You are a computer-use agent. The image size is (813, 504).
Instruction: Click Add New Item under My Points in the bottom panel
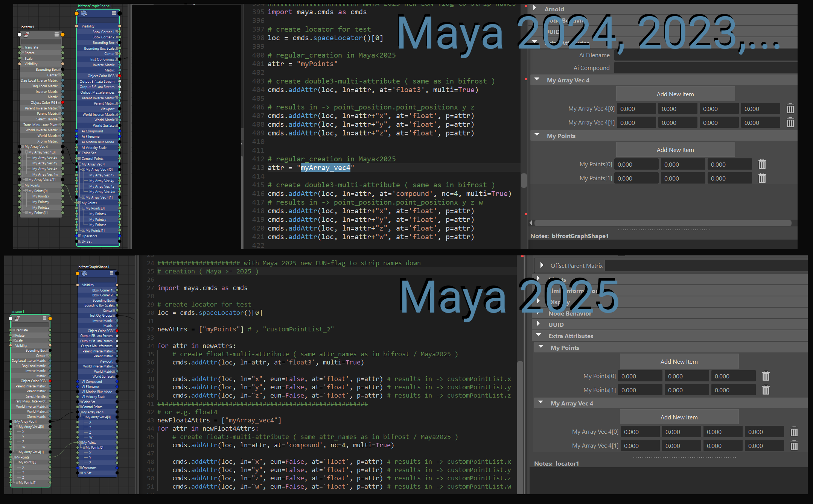(x=679, y=361)
